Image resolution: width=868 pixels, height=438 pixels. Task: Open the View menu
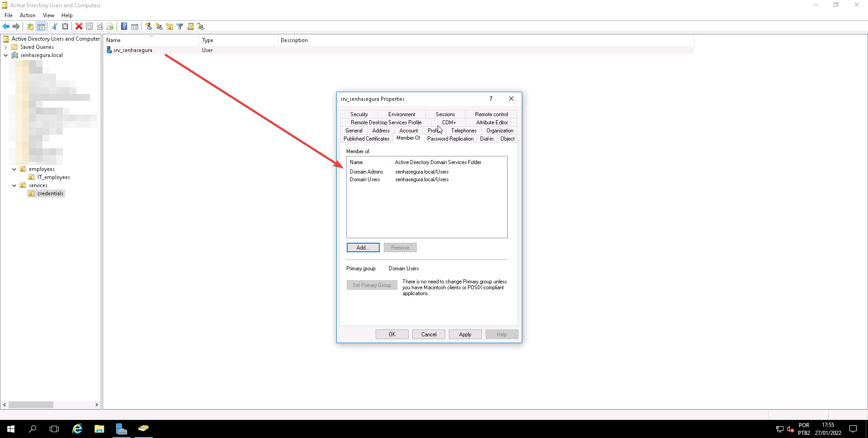tap(48, 15)
